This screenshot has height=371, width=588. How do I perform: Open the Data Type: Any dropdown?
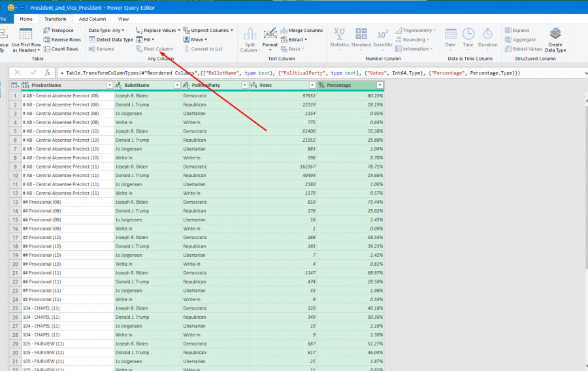click(x=106, y=30)
